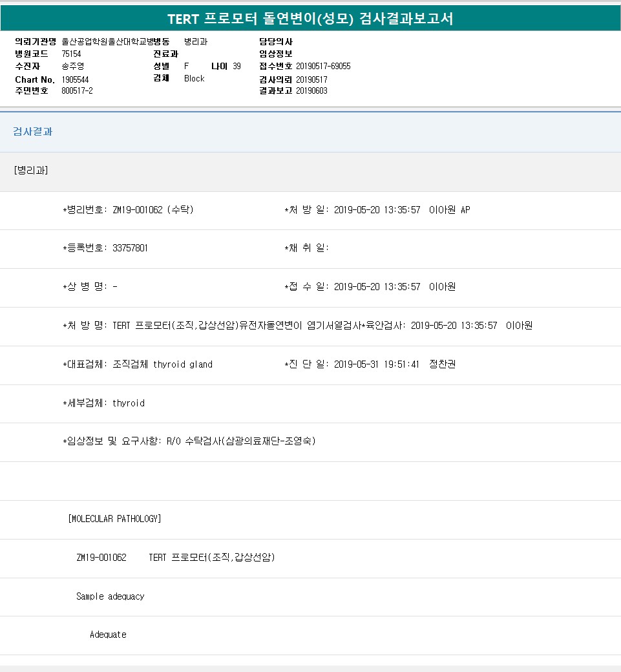Click the 접수일 date entry
Screen dimensions: 621x672
(370, 287)
